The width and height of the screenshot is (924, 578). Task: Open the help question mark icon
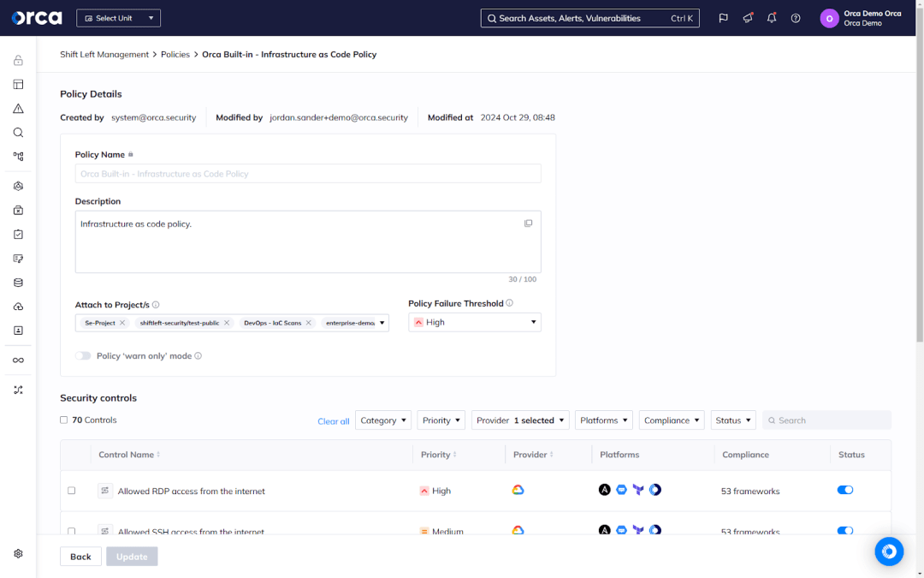(x=796, y=18)
